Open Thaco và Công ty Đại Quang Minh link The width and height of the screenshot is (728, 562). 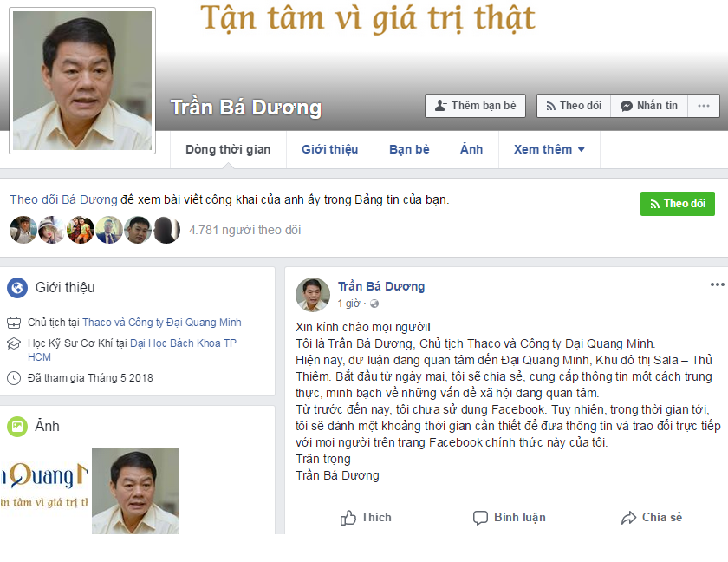[161, 323]
